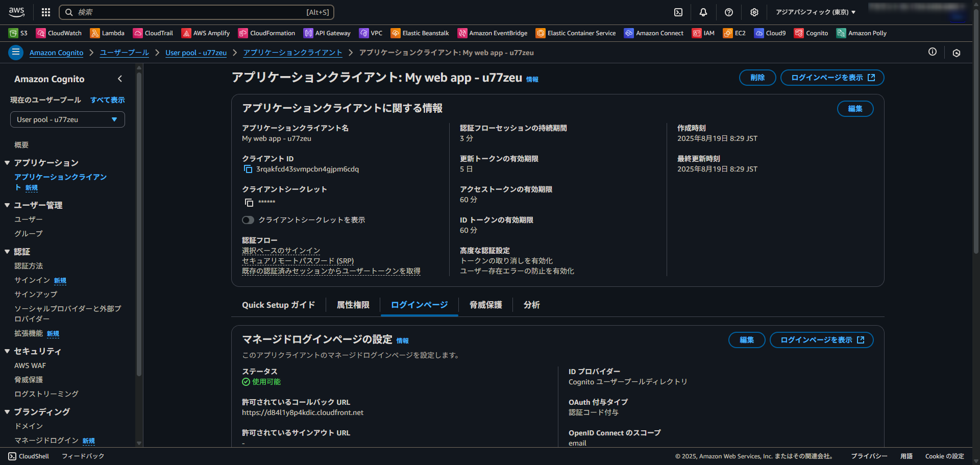Open the S3 service shortcut

point(18,33)
